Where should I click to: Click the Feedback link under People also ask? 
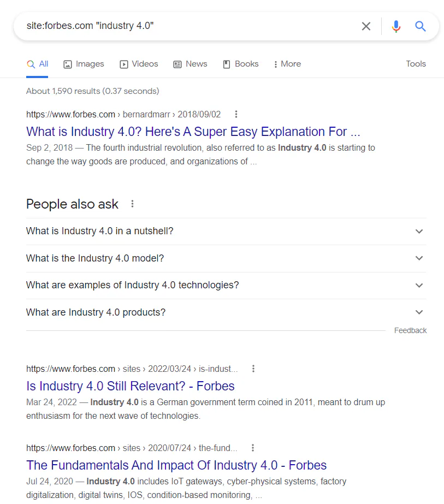(x=410, y=330)
